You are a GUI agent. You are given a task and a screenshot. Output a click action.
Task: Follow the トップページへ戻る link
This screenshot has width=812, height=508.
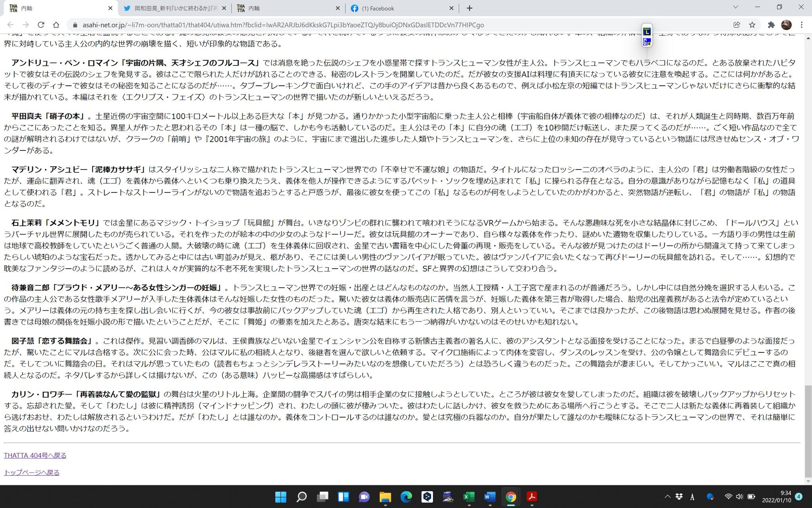click(x=32, y=473)
